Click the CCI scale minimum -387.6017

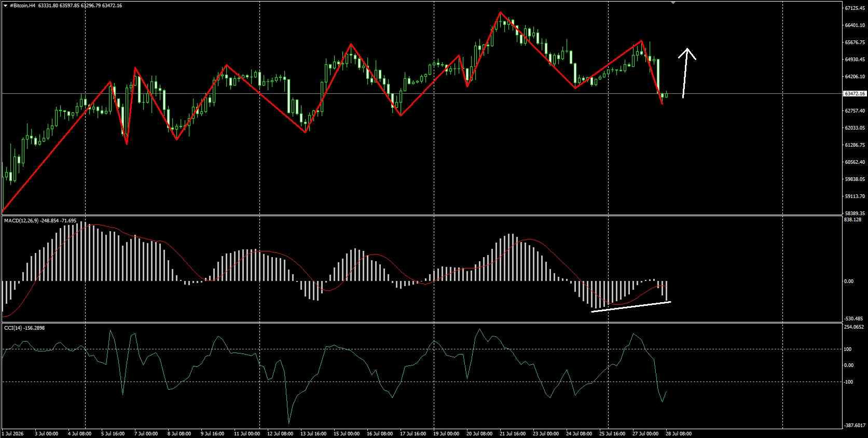855,426
